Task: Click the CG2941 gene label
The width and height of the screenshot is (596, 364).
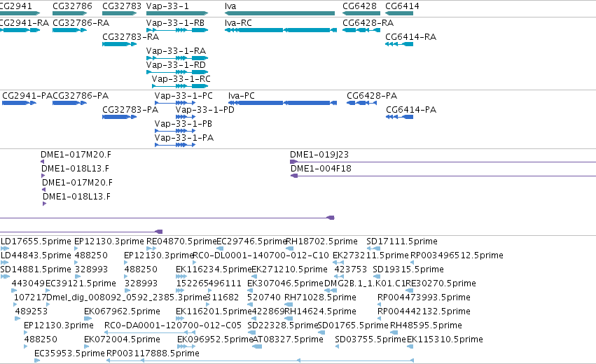Action: (x=15, y=6)
